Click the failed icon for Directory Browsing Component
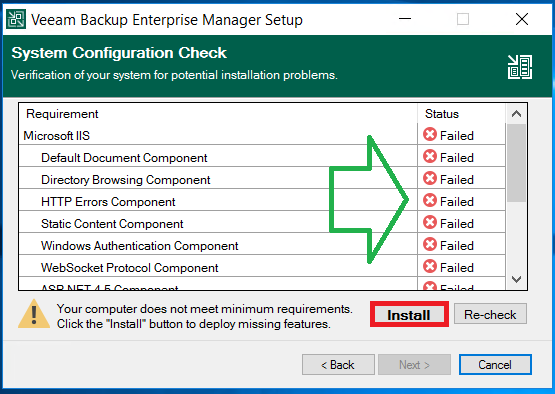The height and width of the screenshot is (394, 555). tap(430, 178)
